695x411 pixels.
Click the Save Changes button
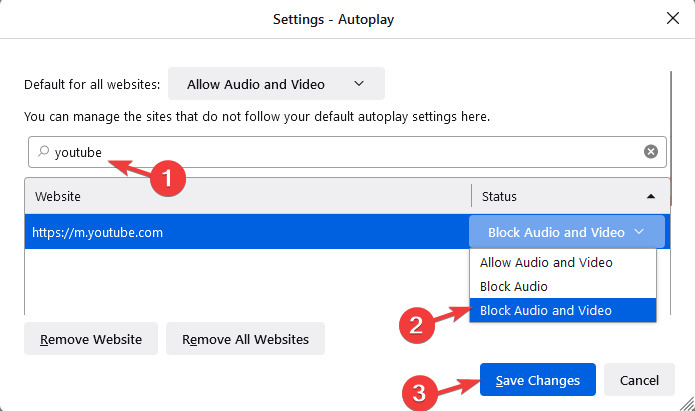click(537, 380)
